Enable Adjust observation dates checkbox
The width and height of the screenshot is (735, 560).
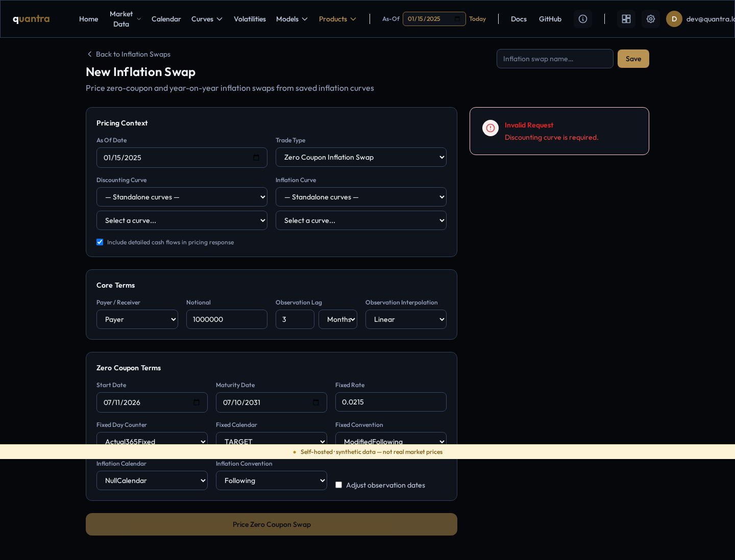[x=338, y=485]
